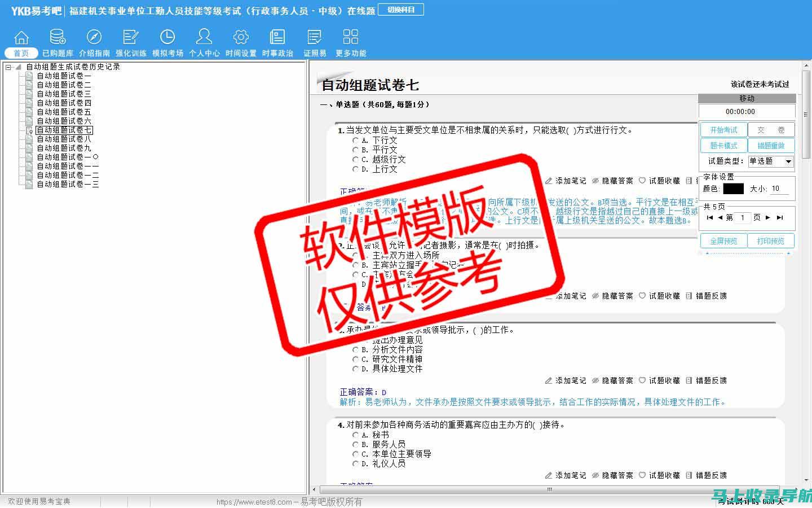Click the page number input field

point(743,217)
